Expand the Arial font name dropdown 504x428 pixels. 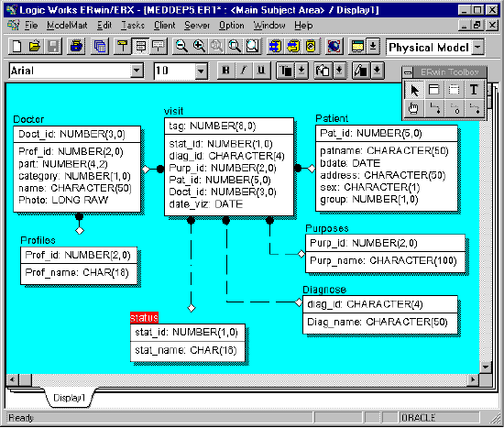[x=137, y=70]
